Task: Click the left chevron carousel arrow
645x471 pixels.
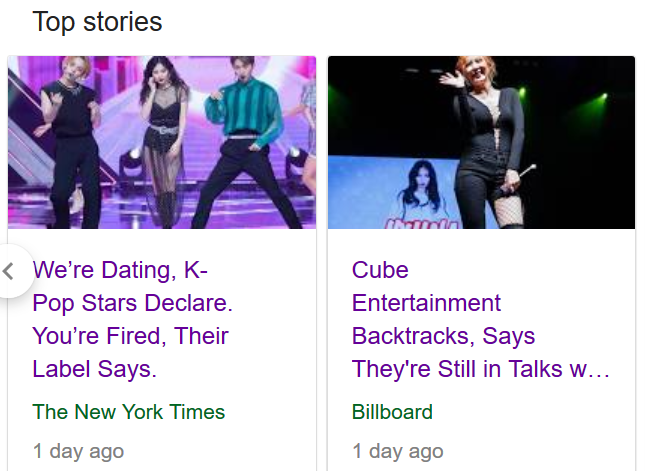Action: 10,272
